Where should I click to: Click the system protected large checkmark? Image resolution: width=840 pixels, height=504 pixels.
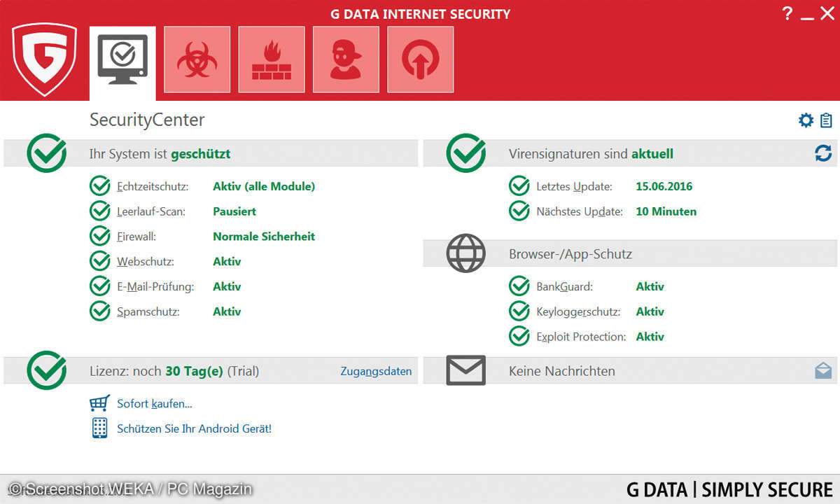[46, 153]
